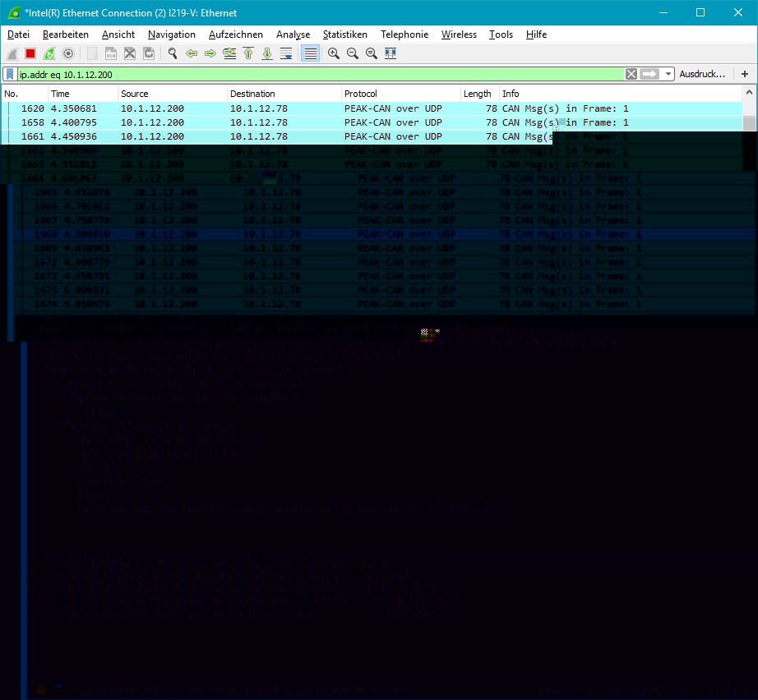This screenshot has width=758, height=700.
Task: Click the start capture shark fin icon
Action: point(12,53)
